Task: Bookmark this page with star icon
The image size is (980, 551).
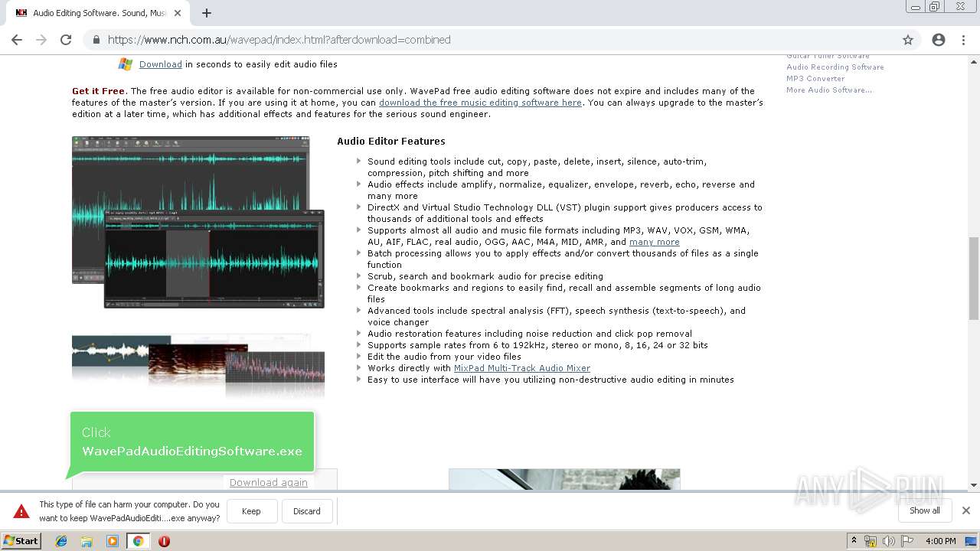Action: [908, 40]
